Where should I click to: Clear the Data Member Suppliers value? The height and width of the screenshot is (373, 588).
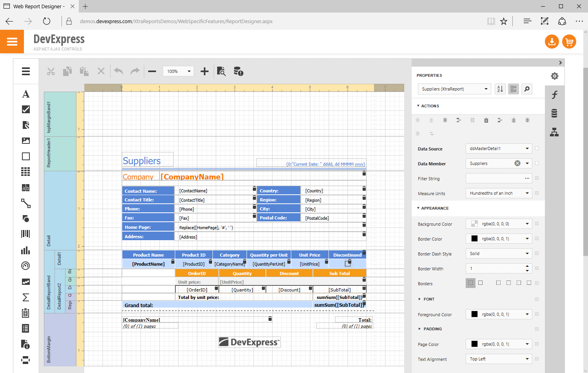pyautogui.click(x=517, y=163)
